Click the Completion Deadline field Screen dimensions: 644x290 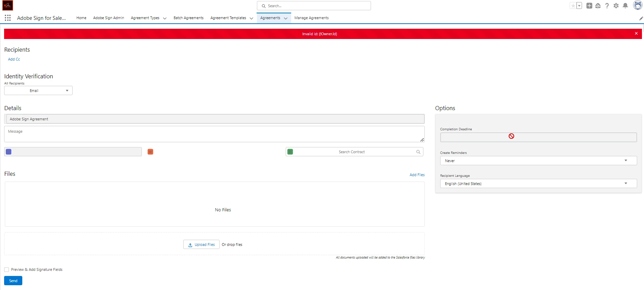point(538,137)
